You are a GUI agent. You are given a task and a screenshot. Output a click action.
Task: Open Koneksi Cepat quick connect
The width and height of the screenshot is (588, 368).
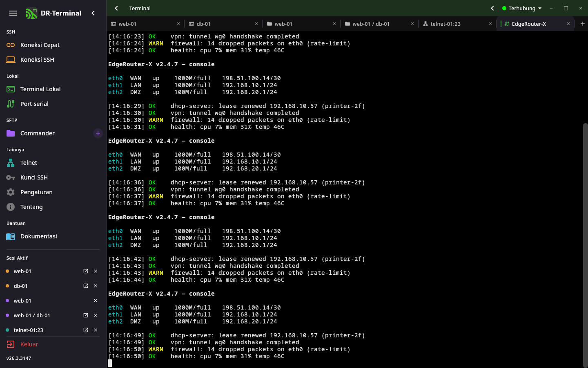53,45
